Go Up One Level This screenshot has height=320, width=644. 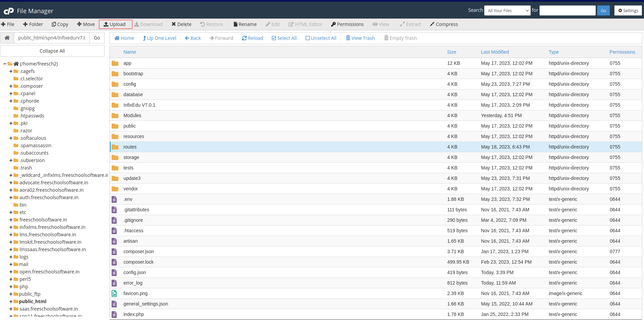click(x=159, y=38)
